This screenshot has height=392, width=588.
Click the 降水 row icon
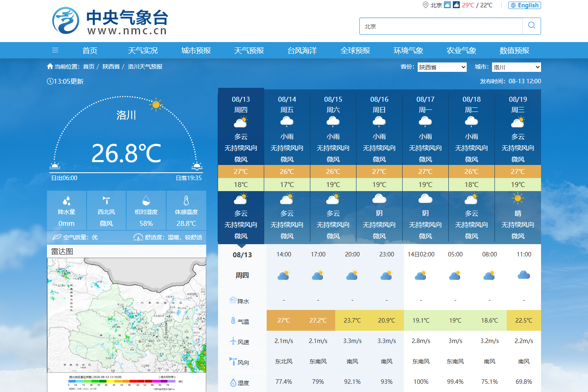233,300
